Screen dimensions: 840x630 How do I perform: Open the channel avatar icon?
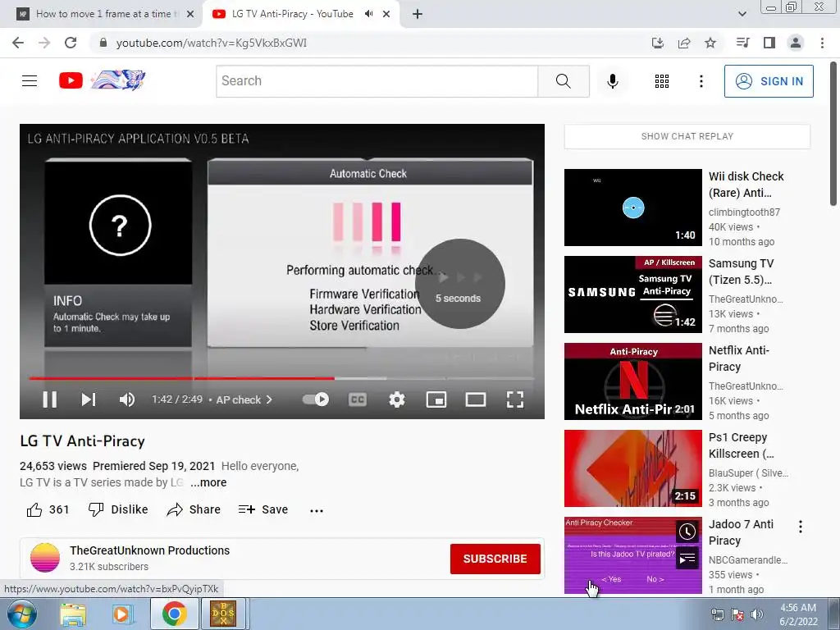[x=45, y=558]
